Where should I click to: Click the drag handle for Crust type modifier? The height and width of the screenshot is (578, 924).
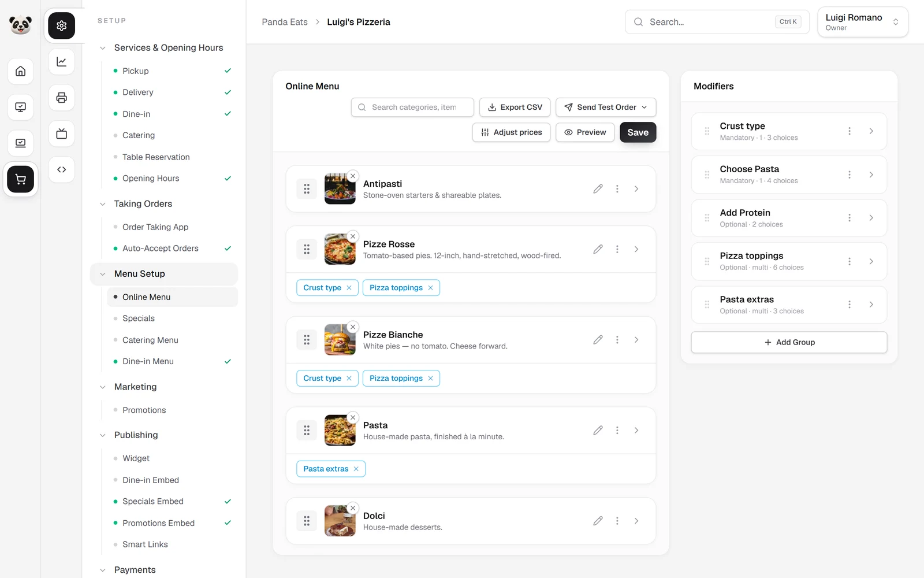tap(707, 131)
